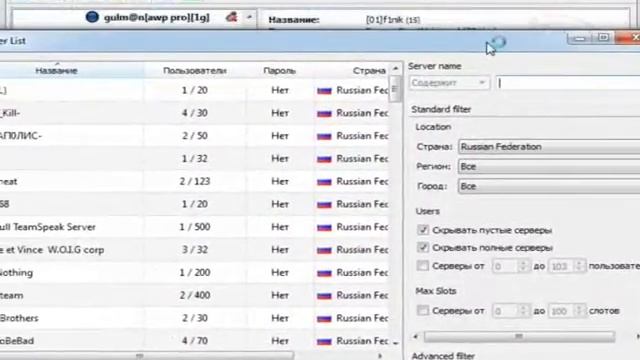Sort server list by Название column
This screenshot has height=360, width=640.
[56, 71]
